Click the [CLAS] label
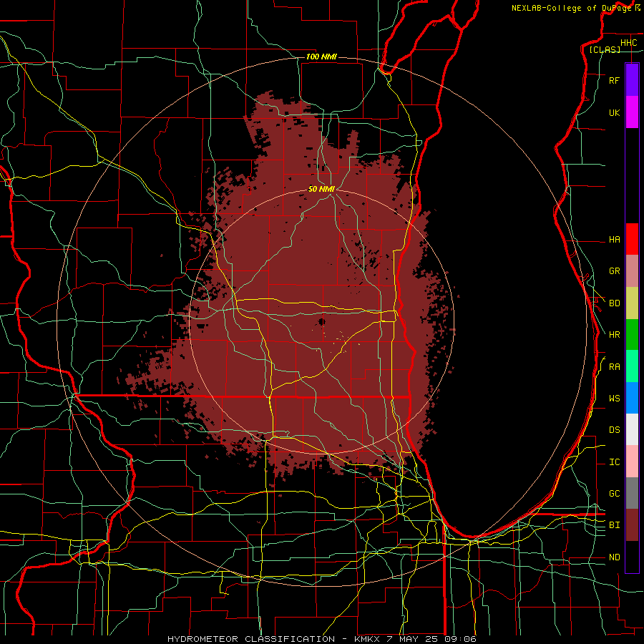 pyautogui.click(x=605, y=49)
